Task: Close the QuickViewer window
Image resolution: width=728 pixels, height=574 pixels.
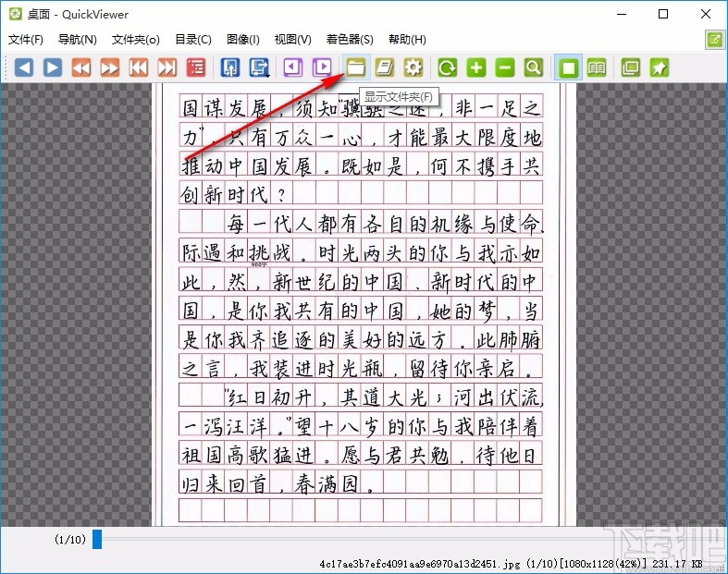Action: 706,14
